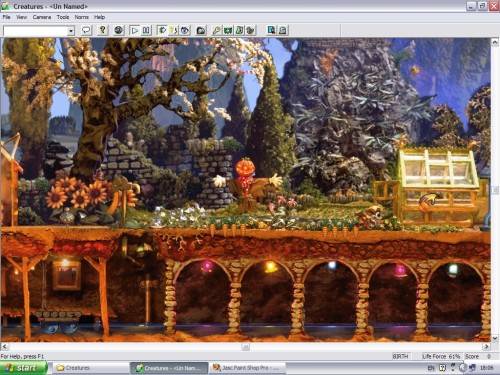
Task: Click the green map icon in toolbar
Action: pos(228,30)
